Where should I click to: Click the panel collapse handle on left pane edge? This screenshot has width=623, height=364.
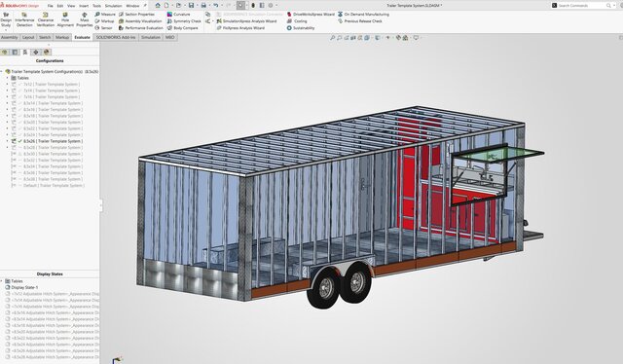(100, 205)
